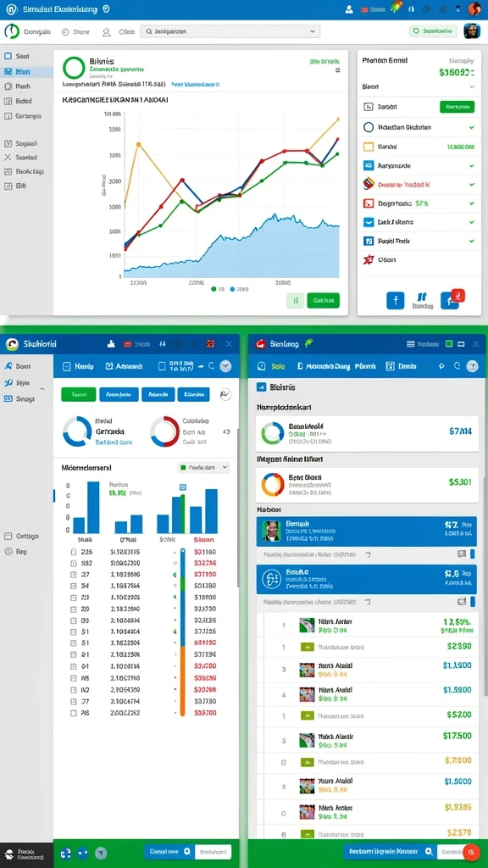
Task: Expand the chevron below the green dollar amount
Action: pyautogui.click(x=471, y=87)
